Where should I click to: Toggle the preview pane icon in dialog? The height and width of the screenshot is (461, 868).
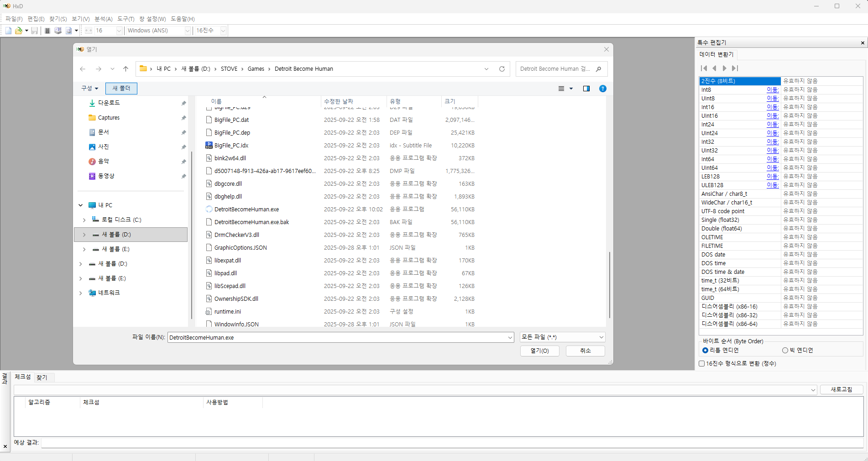point(586,89)
